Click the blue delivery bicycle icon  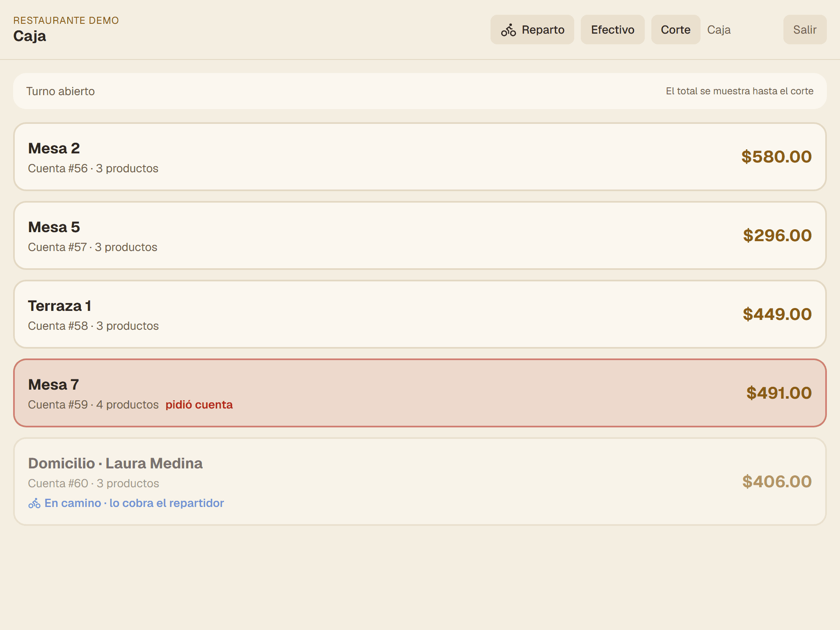click(x=34, y=503)
